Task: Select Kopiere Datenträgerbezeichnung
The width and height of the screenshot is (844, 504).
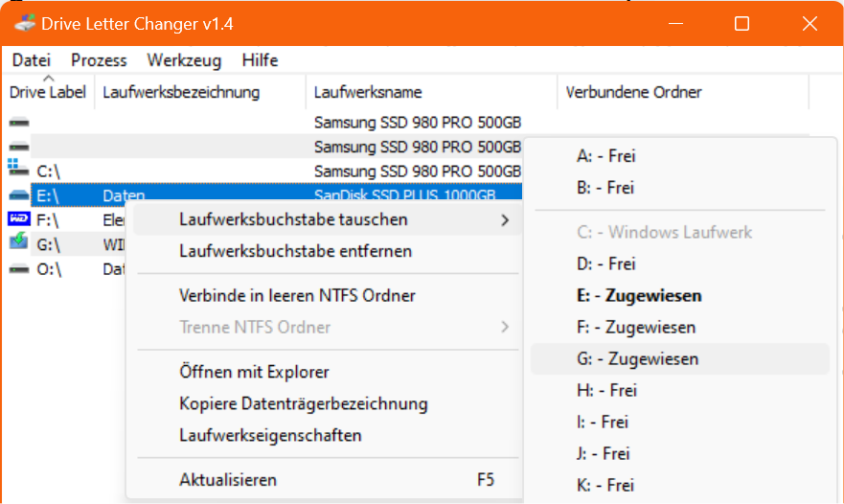Action: click(304, 403)
